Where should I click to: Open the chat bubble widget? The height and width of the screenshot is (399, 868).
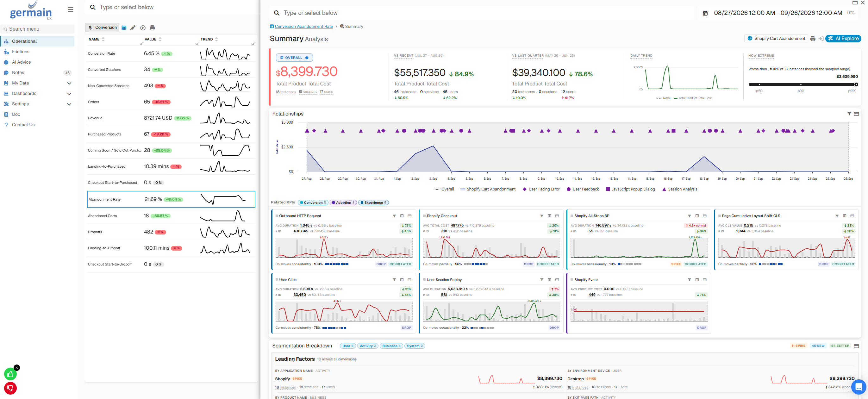pyautogui.click(x=859, y=387)
